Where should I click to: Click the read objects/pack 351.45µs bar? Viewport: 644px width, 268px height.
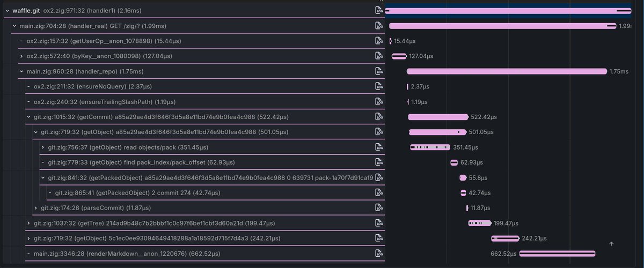[x=430, y=147]
